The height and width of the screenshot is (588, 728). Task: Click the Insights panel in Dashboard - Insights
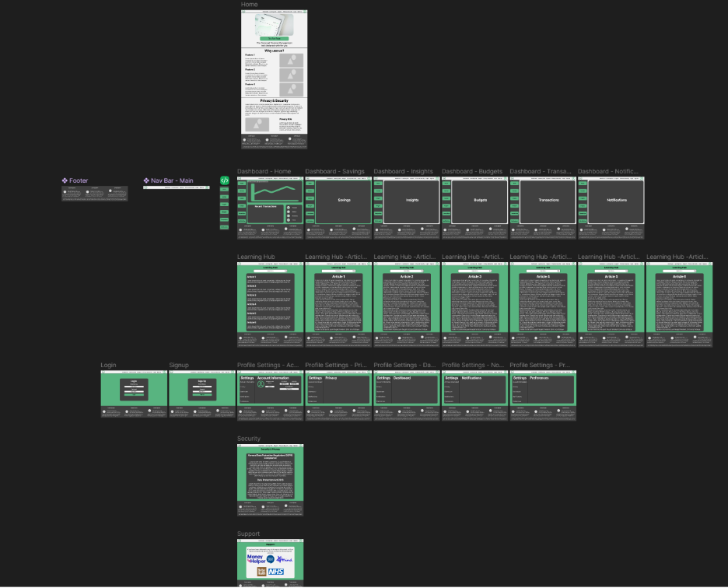click(411, 201)
